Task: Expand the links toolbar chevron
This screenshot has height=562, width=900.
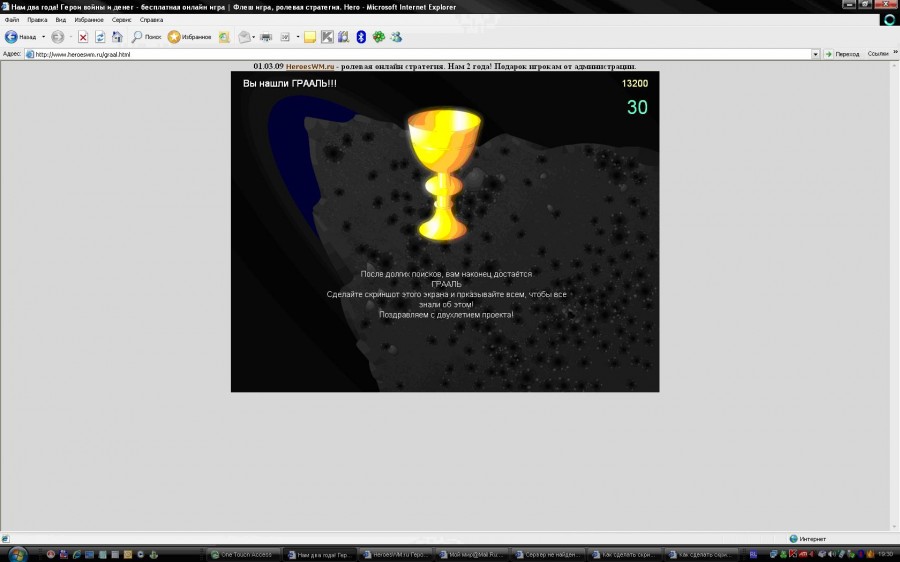Action: [895, 52]
